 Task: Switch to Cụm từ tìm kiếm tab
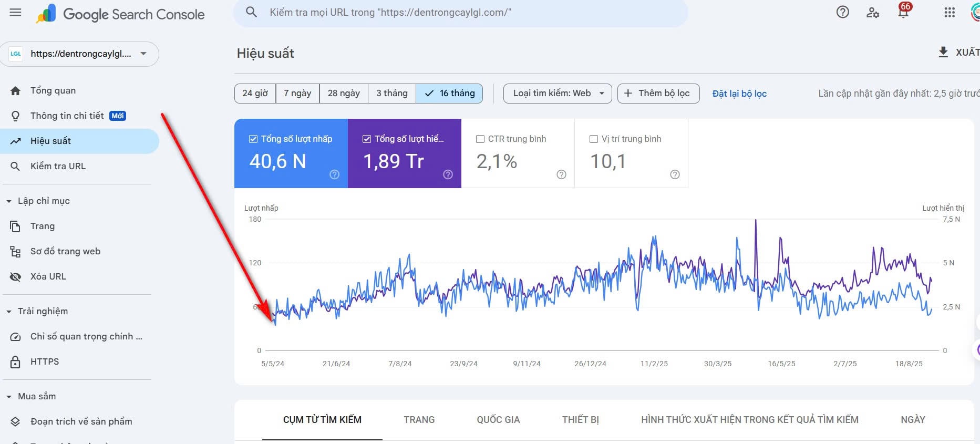pos(322,420)
